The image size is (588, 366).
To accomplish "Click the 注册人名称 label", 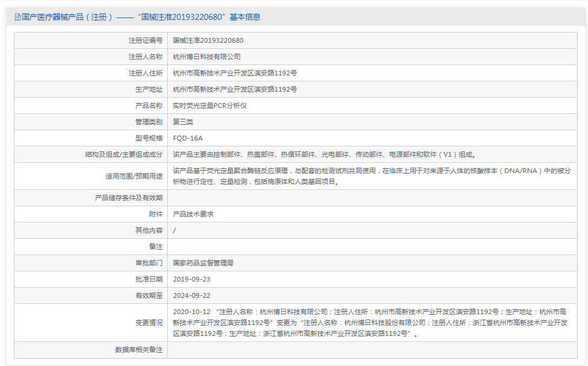I will [145, 57].
